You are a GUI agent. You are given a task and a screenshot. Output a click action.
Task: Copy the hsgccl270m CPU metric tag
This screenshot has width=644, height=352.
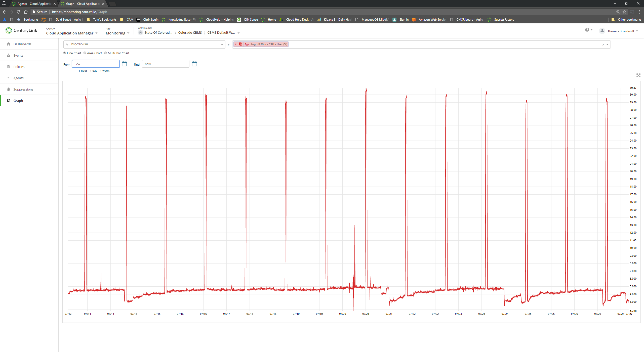[x=241, y=44]
